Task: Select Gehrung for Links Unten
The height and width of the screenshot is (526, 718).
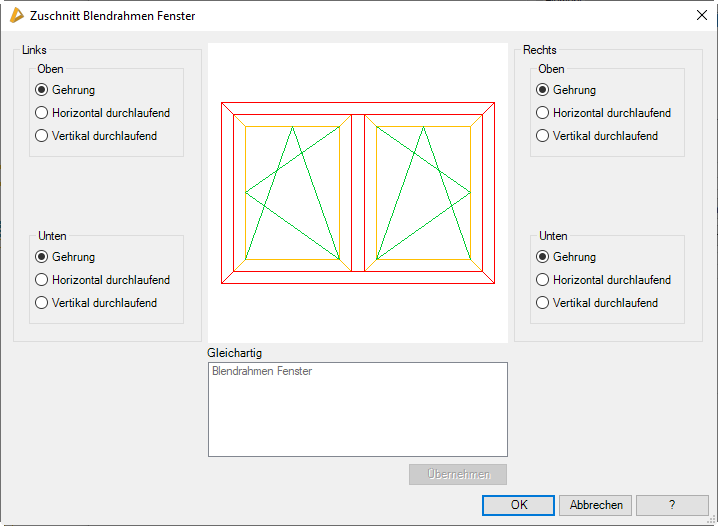Action: click(x=42, y=257)
